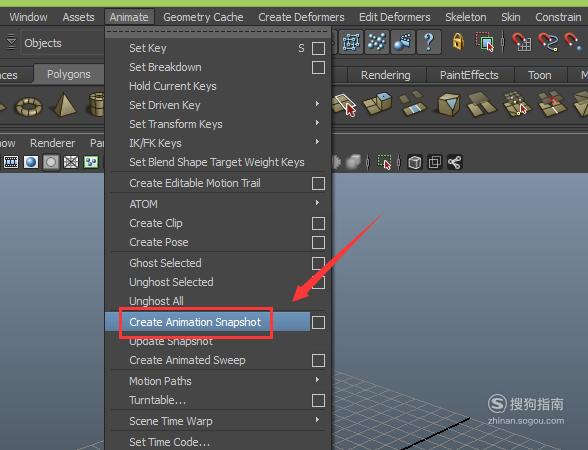This screenshot has width=588, height=450.
Task: Click the cube with triangle face shelf icon
Action: [x=449, y=104]
